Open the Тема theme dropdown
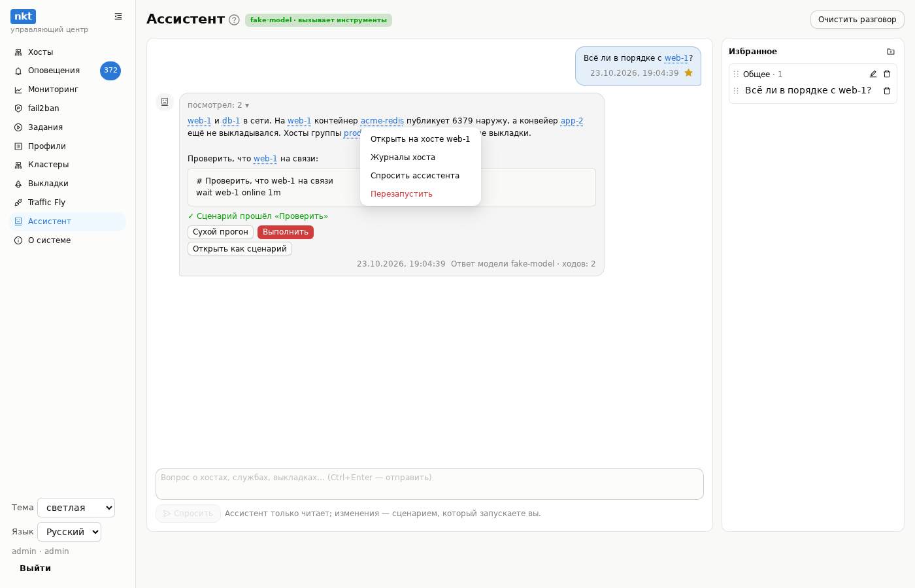This screenshot has height=588, width=915. tap(76, 508)
